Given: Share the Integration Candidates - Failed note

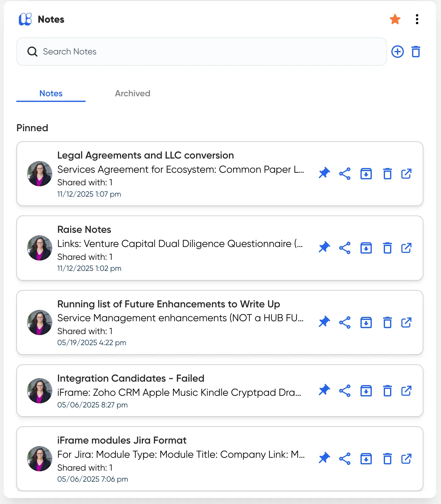Looking at the screenshot, I should (345, 391).
